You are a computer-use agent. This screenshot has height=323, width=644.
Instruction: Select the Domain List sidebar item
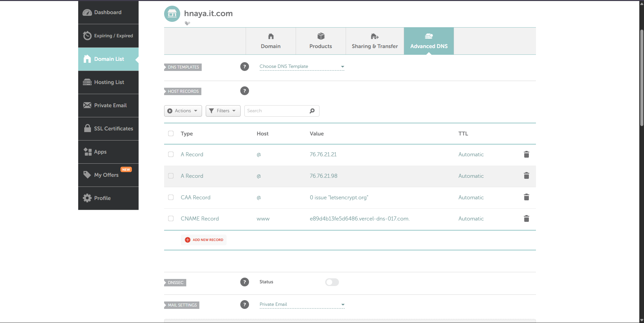[108, 59]
